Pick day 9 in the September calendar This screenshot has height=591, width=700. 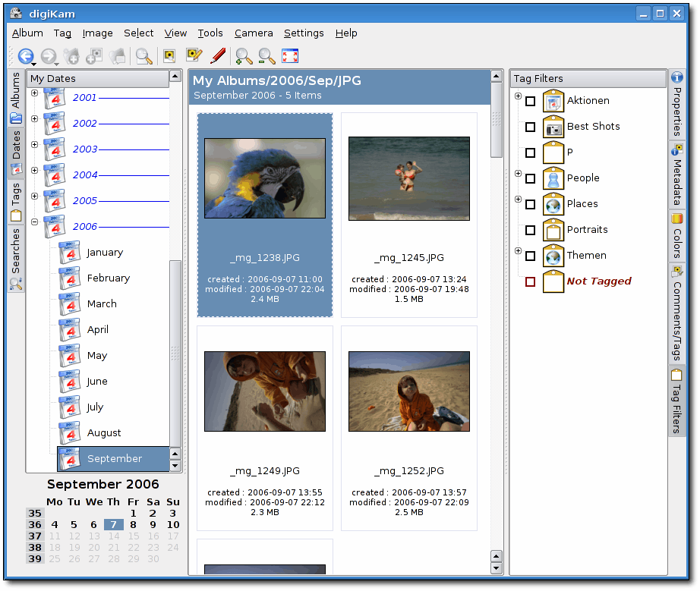[x=153, y=525]
